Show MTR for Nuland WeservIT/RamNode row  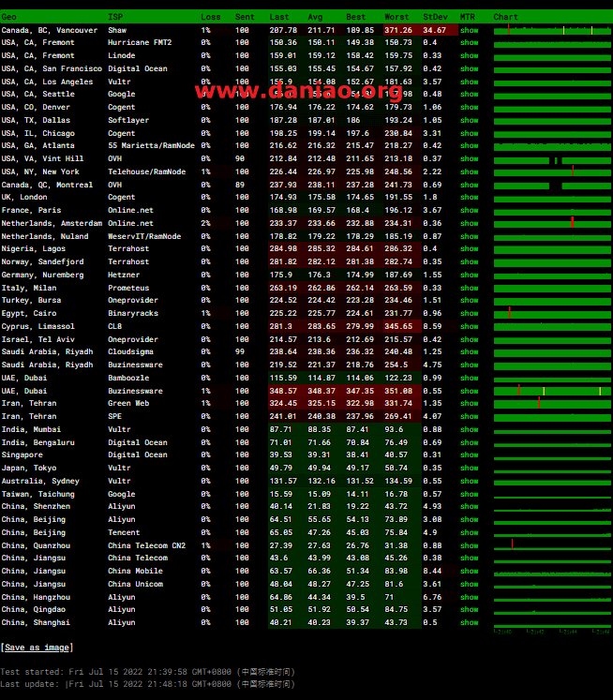469,236
